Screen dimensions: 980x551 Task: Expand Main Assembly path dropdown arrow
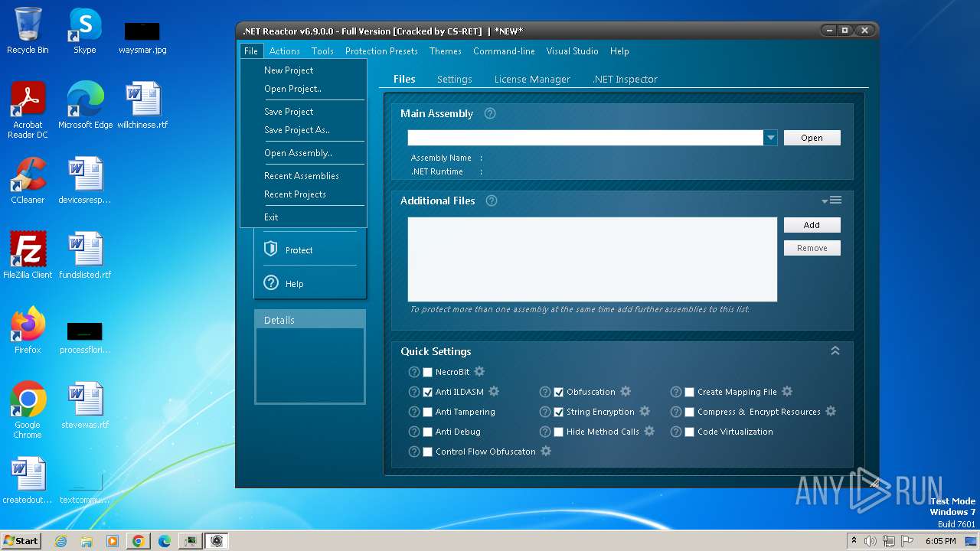tap(770, 138)
